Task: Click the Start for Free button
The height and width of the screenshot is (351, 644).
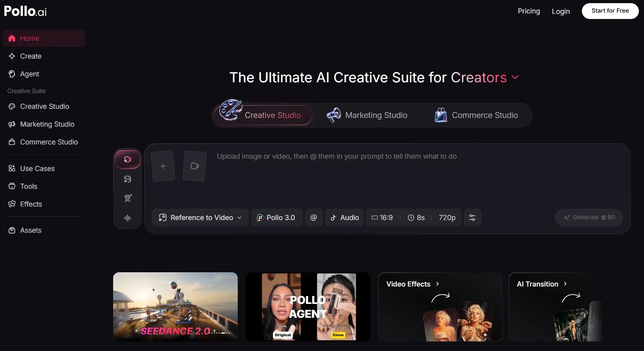Action: coord(610,11)
